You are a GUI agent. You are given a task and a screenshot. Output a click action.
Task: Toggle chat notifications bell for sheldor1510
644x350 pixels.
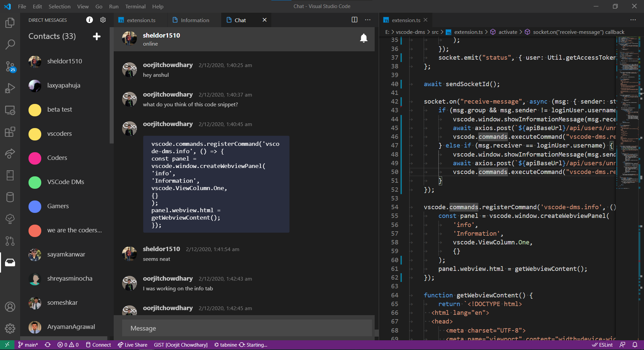364,38
